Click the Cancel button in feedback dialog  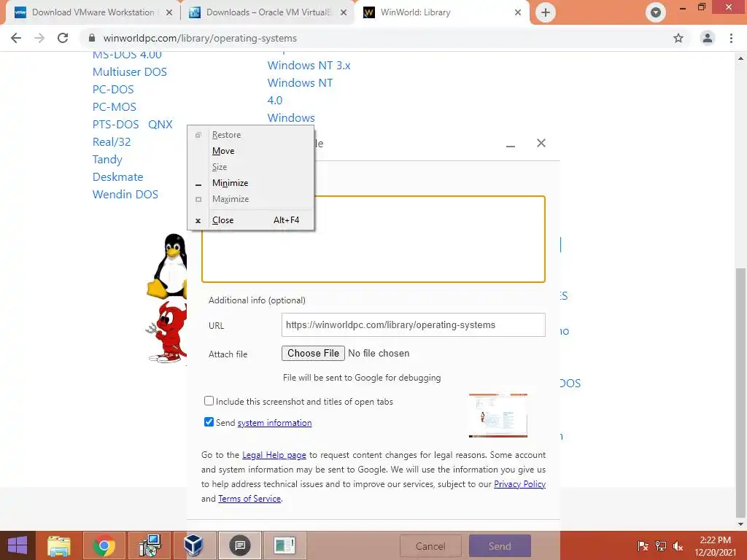click(x=430, y=546)
